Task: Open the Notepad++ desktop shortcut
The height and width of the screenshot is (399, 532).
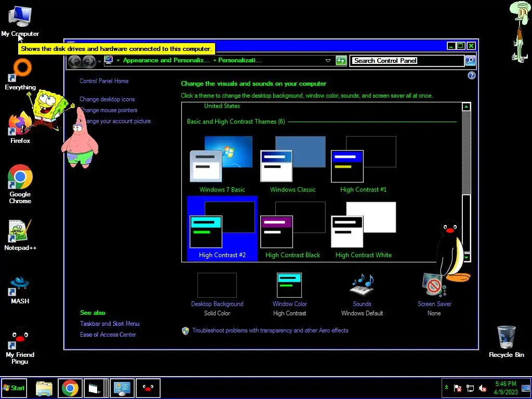Action: 20,235
